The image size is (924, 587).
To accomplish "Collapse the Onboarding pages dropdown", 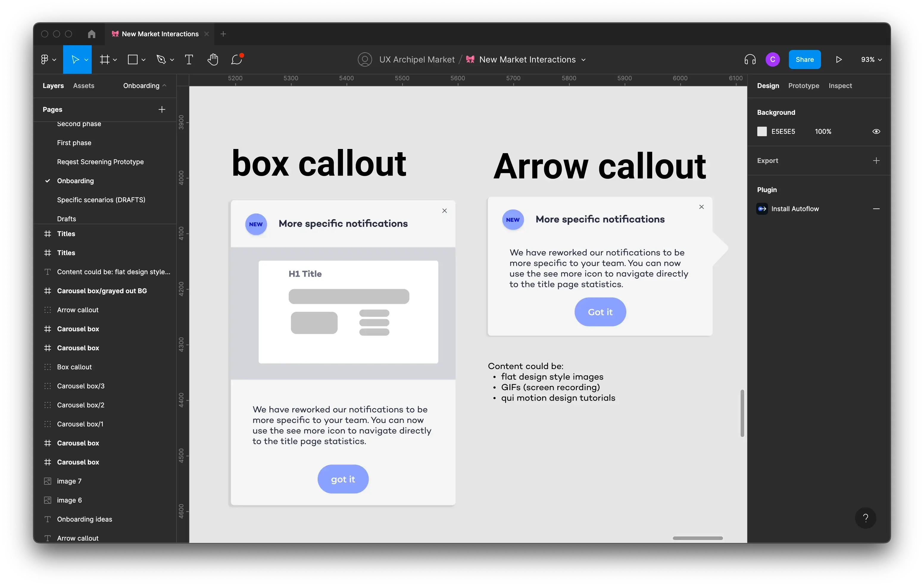I will point(145,86).
